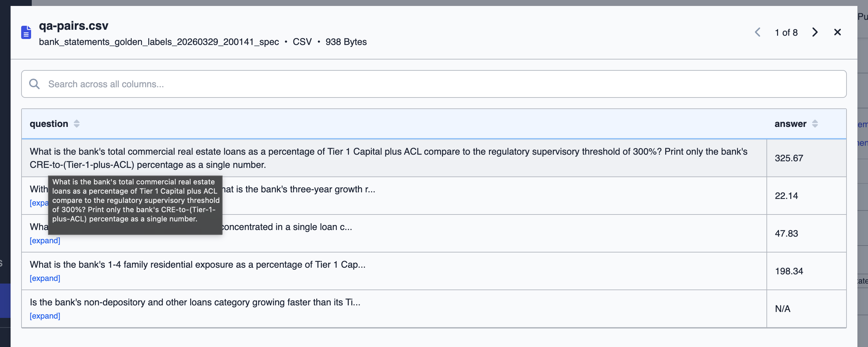The image size is (868, 347).
Task: Click the three-year growth question text
Action: 299,189
